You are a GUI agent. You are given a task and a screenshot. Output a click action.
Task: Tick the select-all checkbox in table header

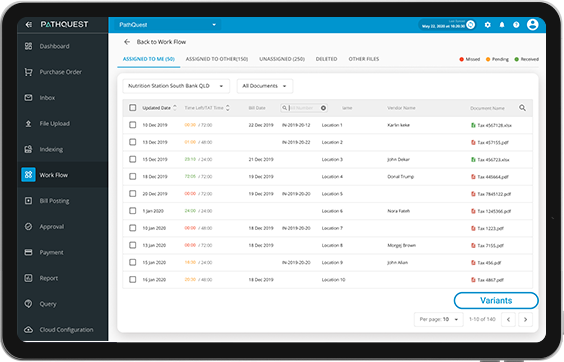click(x=133, y=108)
